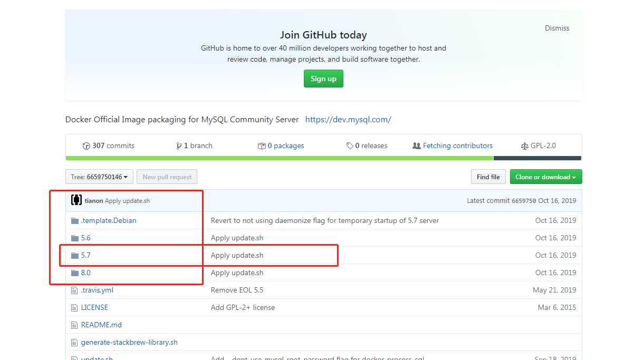This screenshot has height=360, width=644.
Task: Click the .template.Debian folder icon
Action: [x=75, y=220]
